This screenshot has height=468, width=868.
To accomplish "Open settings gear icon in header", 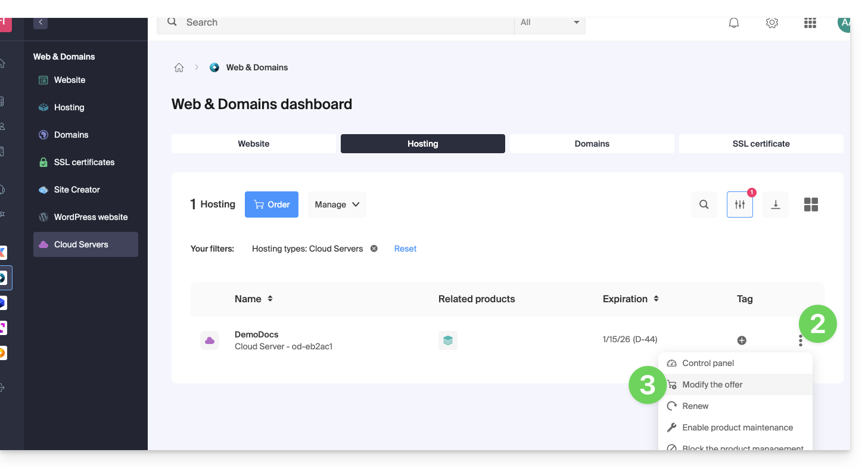I will pos(771,23).
